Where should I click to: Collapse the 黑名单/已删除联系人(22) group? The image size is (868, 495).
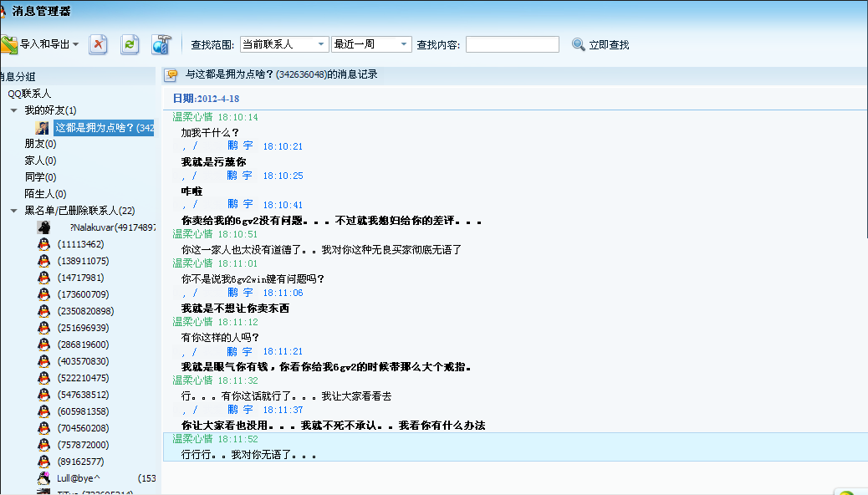tap(14, 211)
